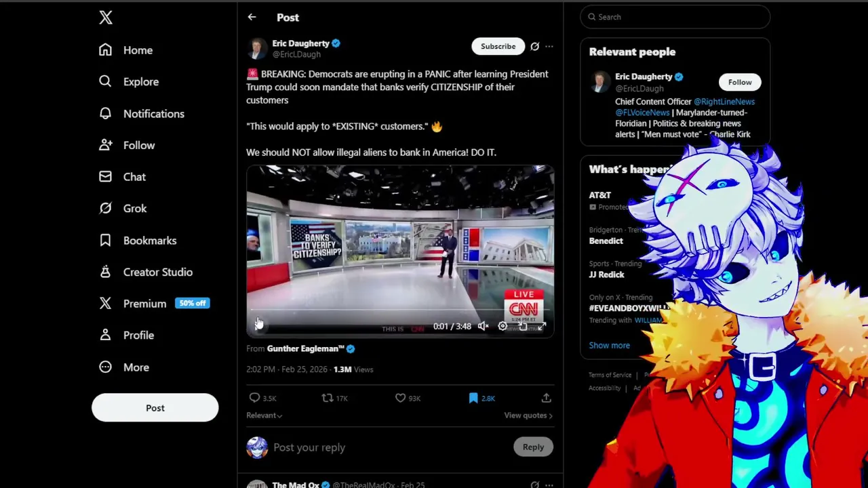Play the video with the play button

click(258, 326)
